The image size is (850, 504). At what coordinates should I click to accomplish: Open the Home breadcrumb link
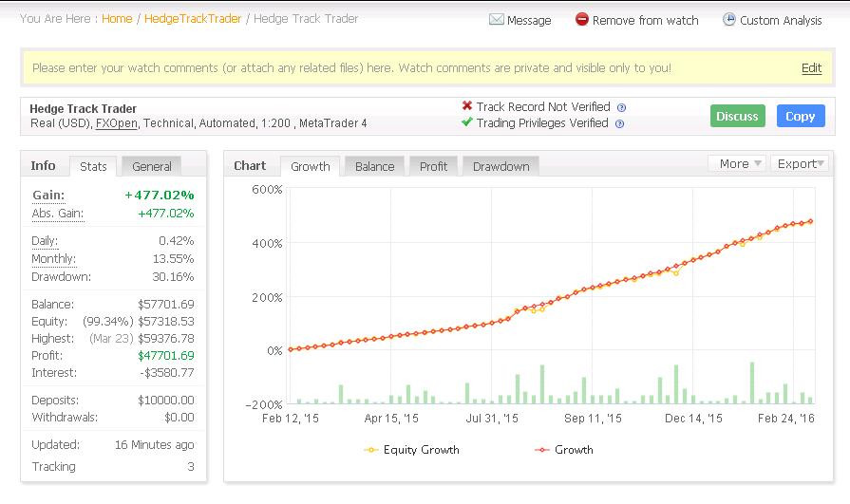(x=117, y=18)
